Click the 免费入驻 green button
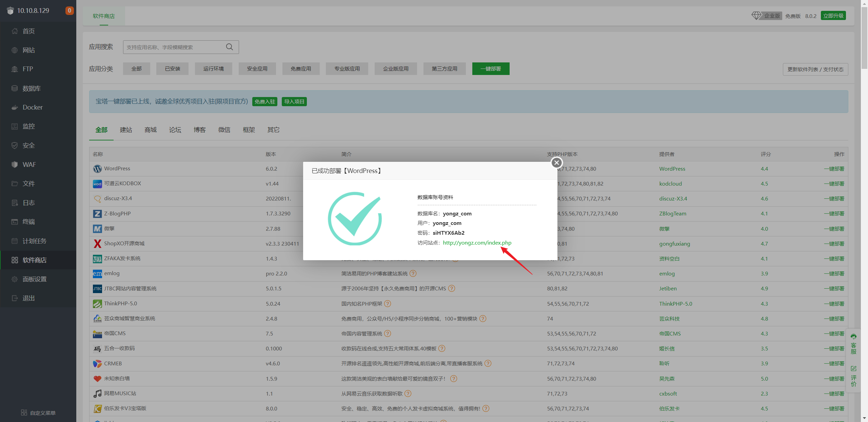Image resolution: width=868 pixels, height=422 pixels. [265, 102]
